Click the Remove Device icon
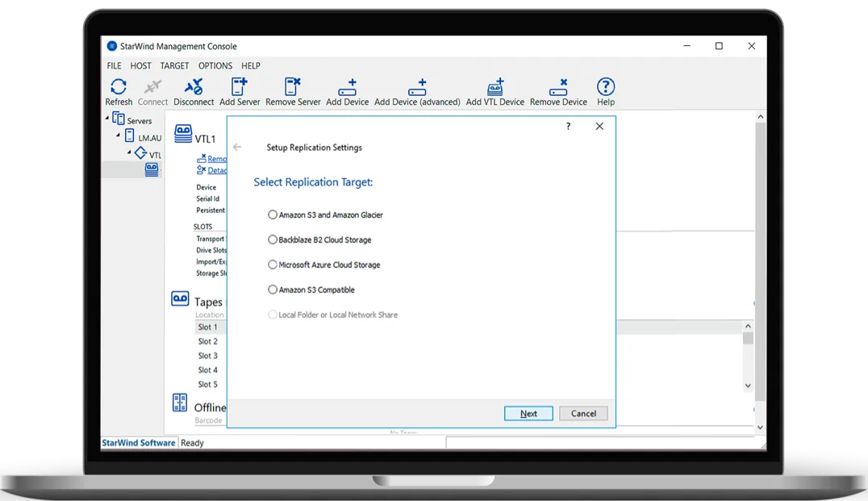Image resolution: width=868 pixels, height=501 pixels. point(558,87)
